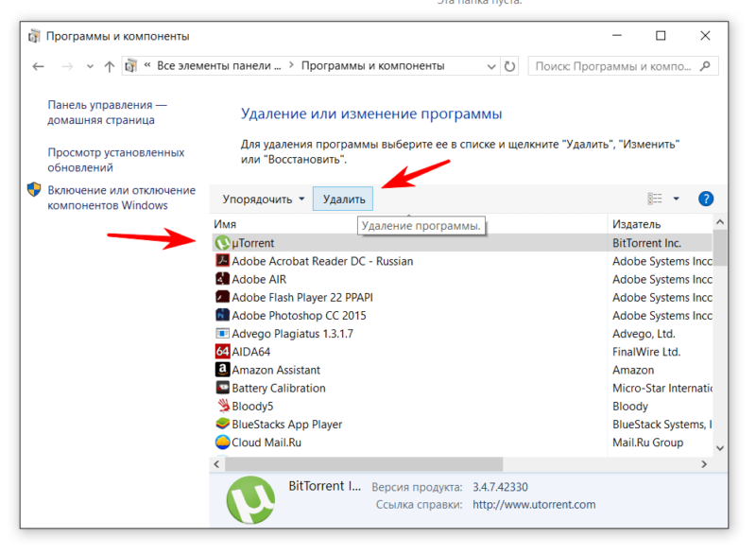Screen dimensions: 756x556
Task: Click the Advego Plagiatus icon
Action: pyautogui.click(x=222, y=334)
